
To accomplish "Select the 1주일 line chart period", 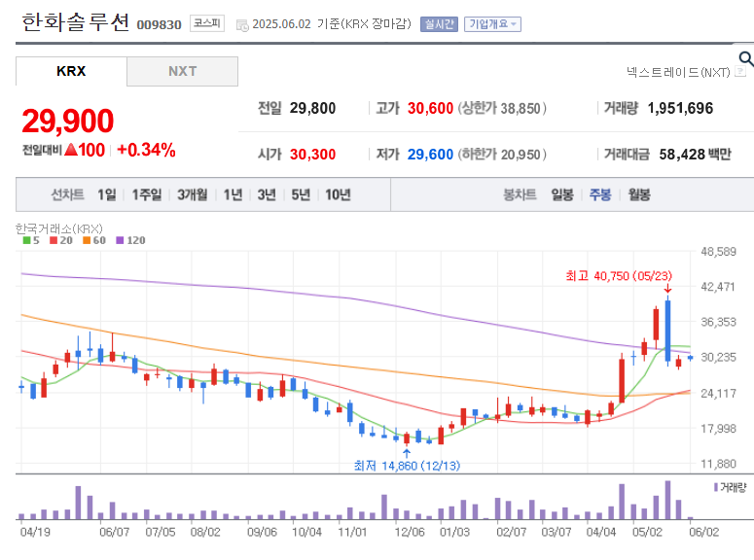I will [x=147, y=194].
